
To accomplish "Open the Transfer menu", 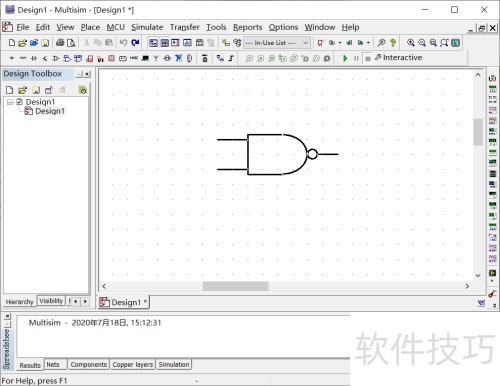I will [x=185, y=27].
